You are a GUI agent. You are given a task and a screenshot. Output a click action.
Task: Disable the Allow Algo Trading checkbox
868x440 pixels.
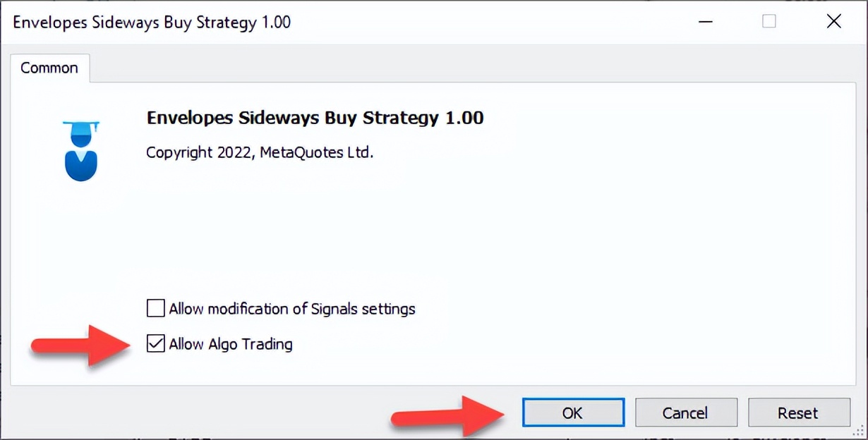(155, 344)
